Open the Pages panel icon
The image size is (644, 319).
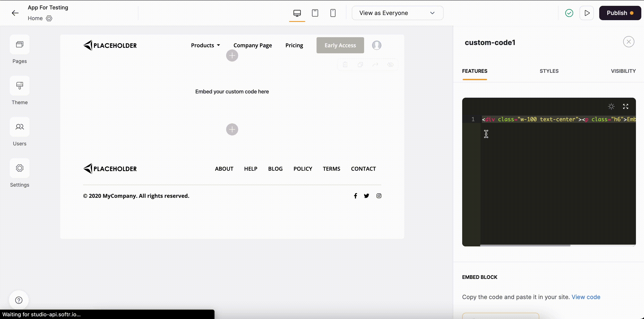point(19,45)
